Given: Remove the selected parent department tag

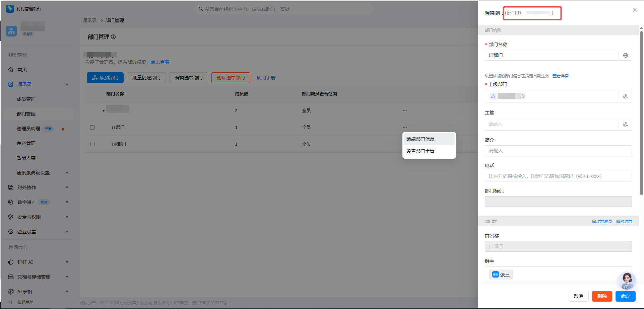Looking at the screenshot, I should 523,96.
